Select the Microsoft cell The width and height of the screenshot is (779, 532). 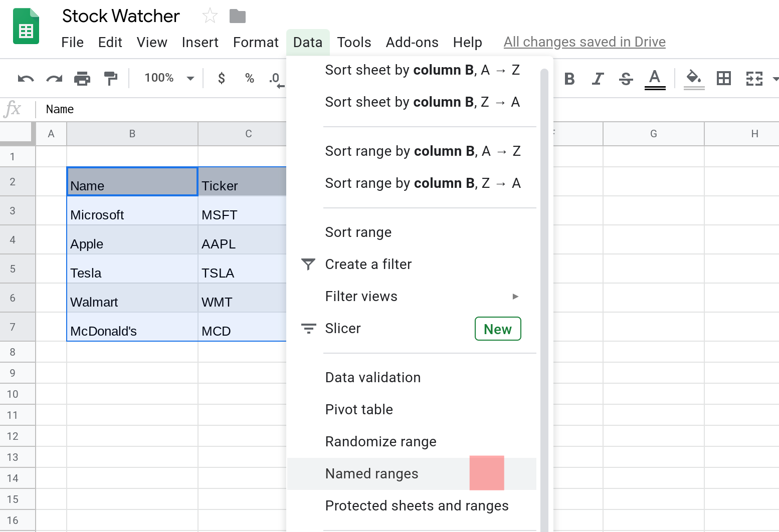point(132,210)
